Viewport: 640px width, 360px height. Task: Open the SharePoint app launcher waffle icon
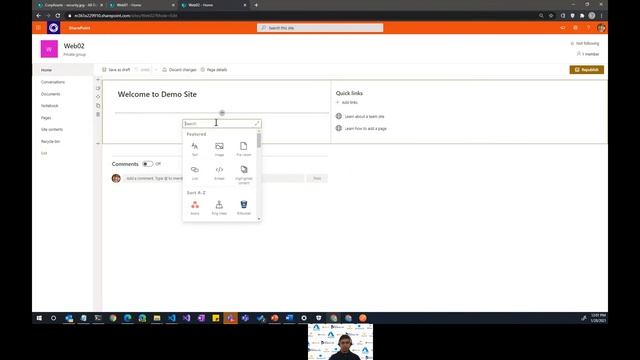tap(38, 28)
